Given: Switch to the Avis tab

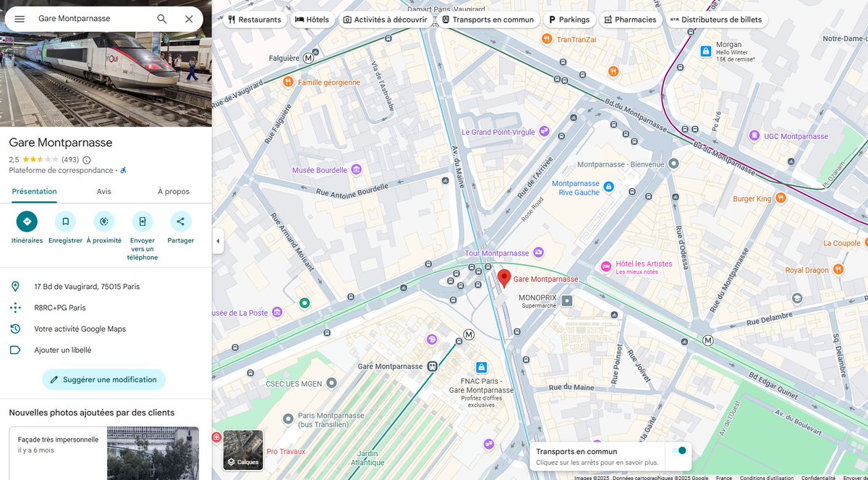Looking at the screenshot, I should (x=103, y=191).
